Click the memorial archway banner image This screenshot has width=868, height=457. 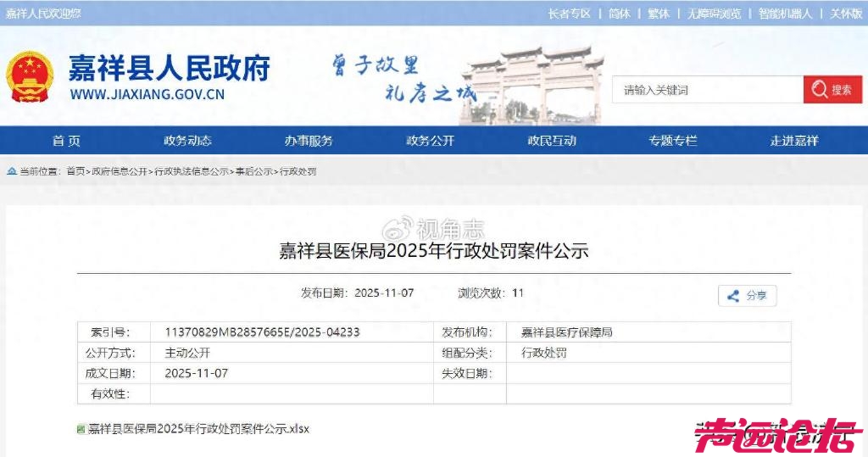click(x=531, y=85)
